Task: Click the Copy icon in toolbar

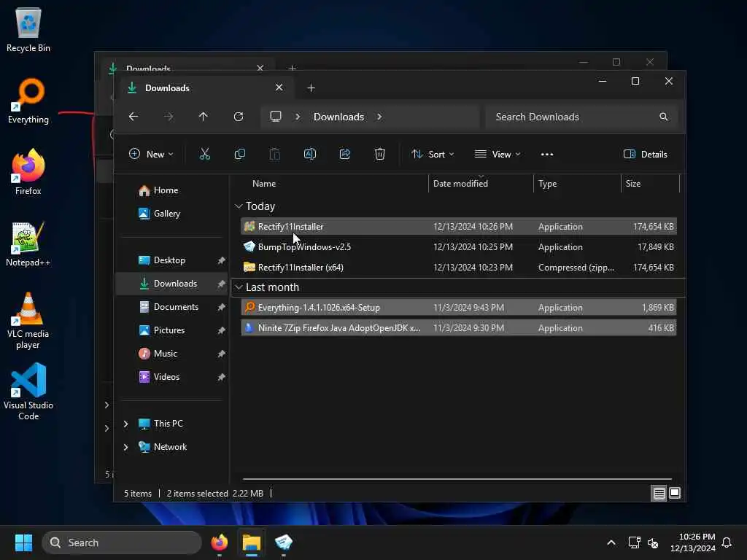Action: tap(239, 154)
